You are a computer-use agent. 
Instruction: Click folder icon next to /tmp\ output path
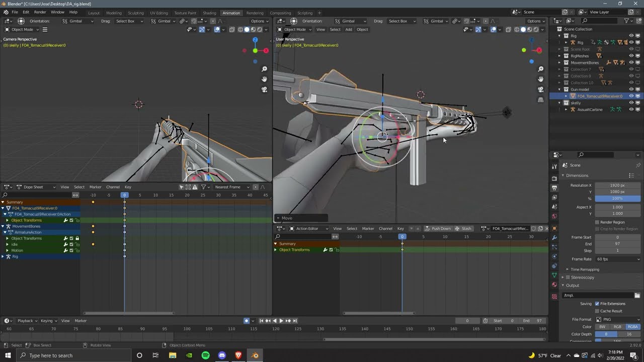pyautogui.click(x=637, y=296)
